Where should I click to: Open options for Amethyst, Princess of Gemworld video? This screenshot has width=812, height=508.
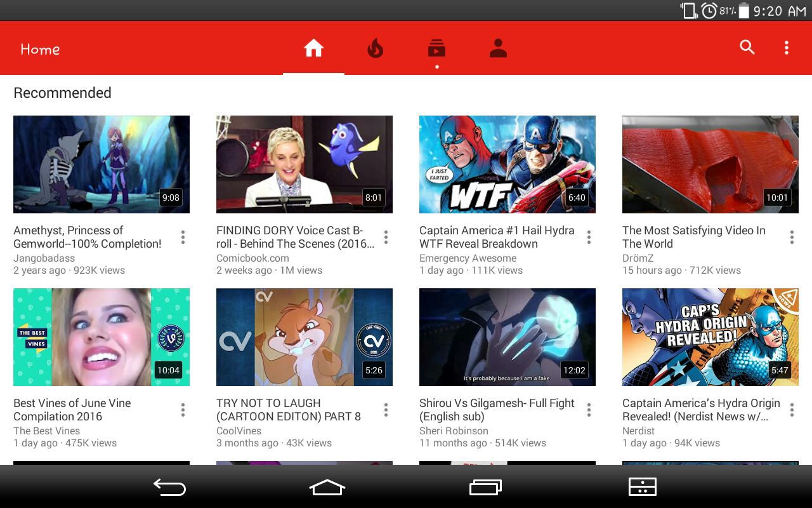pyautogui.click(x=183, y=237)
